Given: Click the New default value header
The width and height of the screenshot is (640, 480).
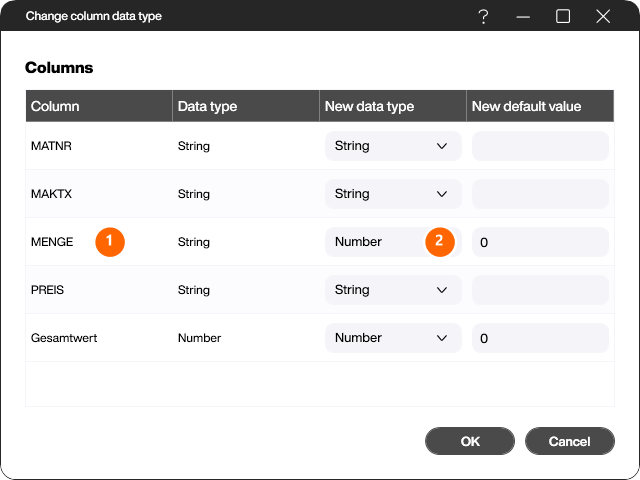Looking at the screenshot, I should [540, 106].
